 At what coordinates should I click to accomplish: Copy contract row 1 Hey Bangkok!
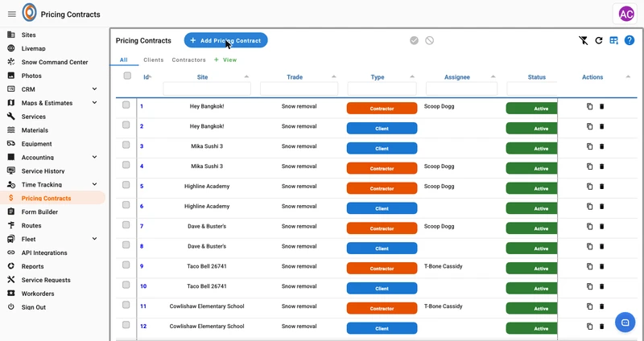tap(590, 106)
